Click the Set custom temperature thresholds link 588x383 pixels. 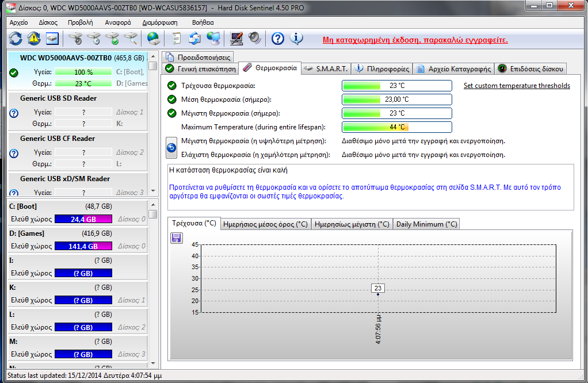[517, 86]
